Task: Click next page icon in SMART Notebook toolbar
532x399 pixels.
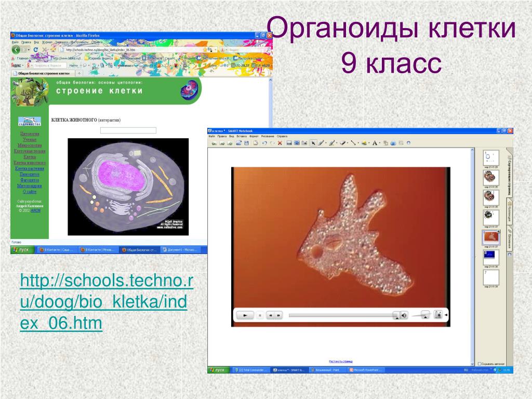Action: (222, 143)
